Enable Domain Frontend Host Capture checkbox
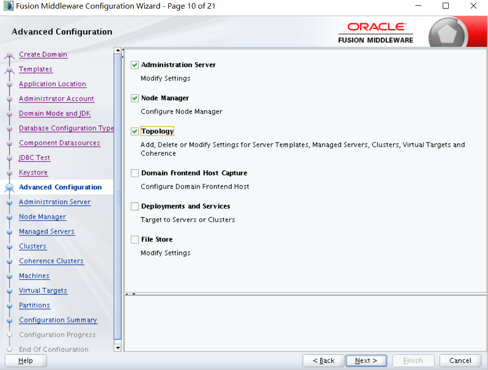Screen dimensions: 488x370 coord(135,173)
